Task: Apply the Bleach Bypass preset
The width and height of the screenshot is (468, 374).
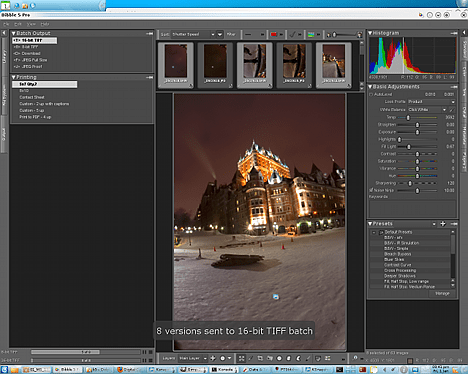Action: coord(397,254)
